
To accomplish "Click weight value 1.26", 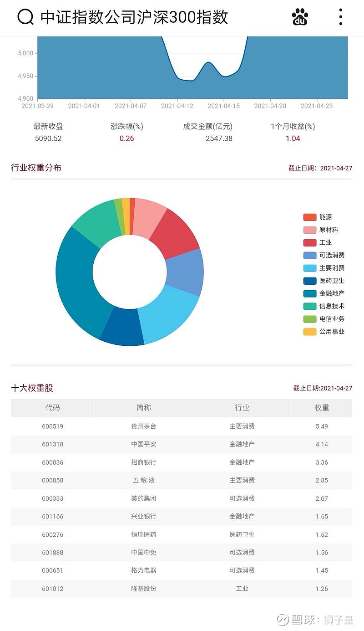I will [x=322, y=589].
